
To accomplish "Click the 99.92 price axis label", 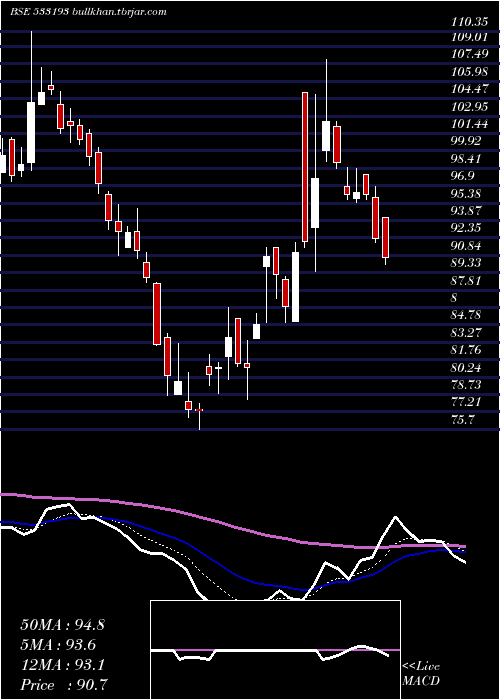I will [466, 142].
